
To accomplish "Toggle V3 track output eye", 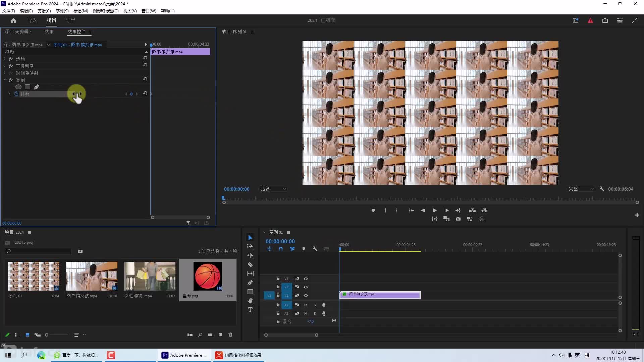I will 306,279.
